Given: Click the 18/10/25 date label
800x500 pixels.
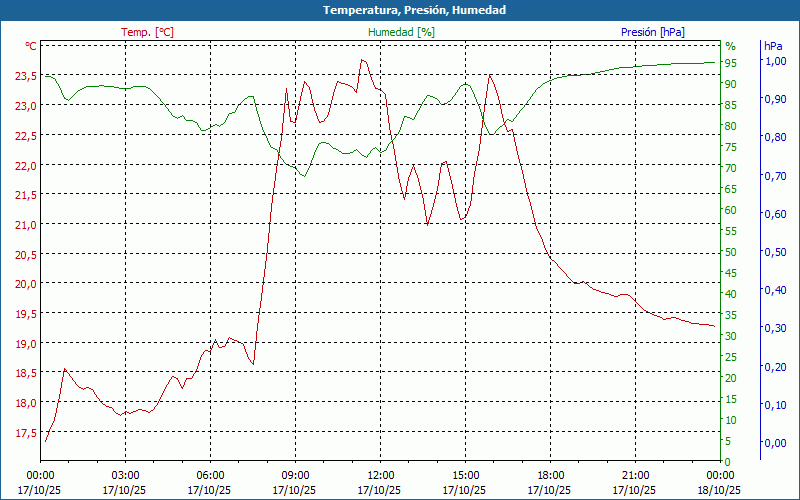Looking at the screenshot, I should coord(720,490).
